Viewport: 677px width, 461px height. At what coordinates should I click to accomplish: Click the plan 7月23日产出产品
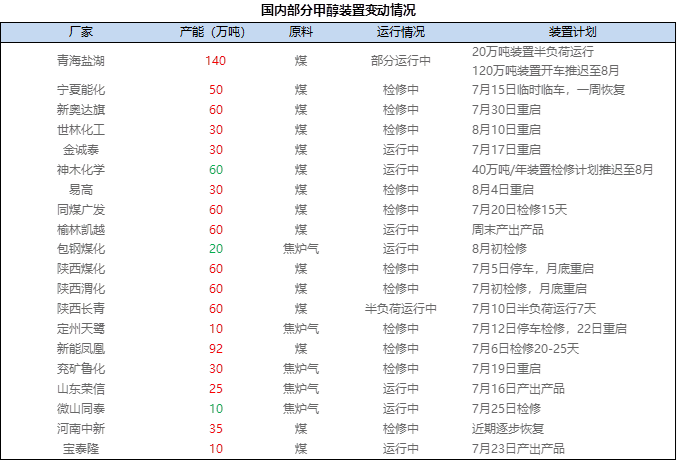pyautogui.click(x=518, y=448)
